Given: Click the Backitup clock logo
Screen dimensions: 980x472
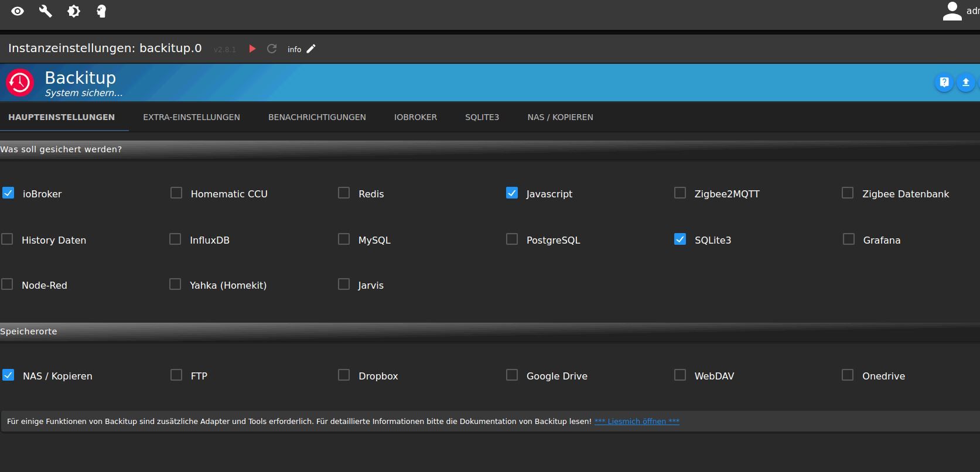Looking at the screenshot, I should [x=20, y=83].
